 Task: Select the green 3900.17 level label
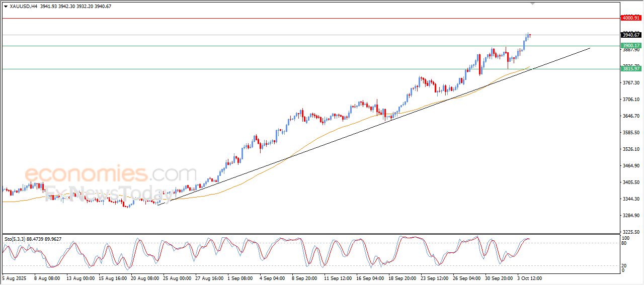click(x=631, y=46)
